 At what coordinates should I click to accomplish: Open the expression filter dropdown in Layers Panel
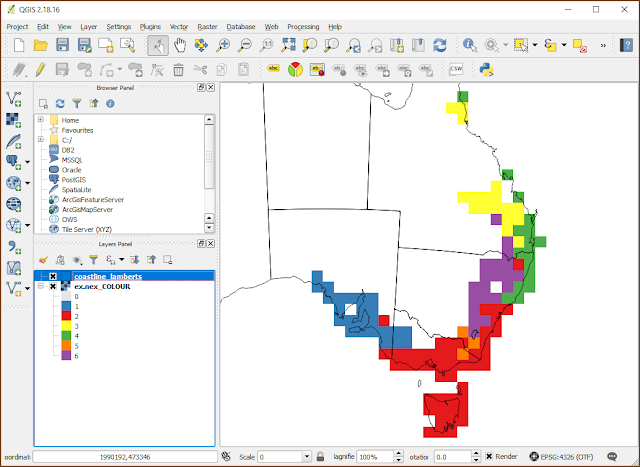[x=121, y=260]
